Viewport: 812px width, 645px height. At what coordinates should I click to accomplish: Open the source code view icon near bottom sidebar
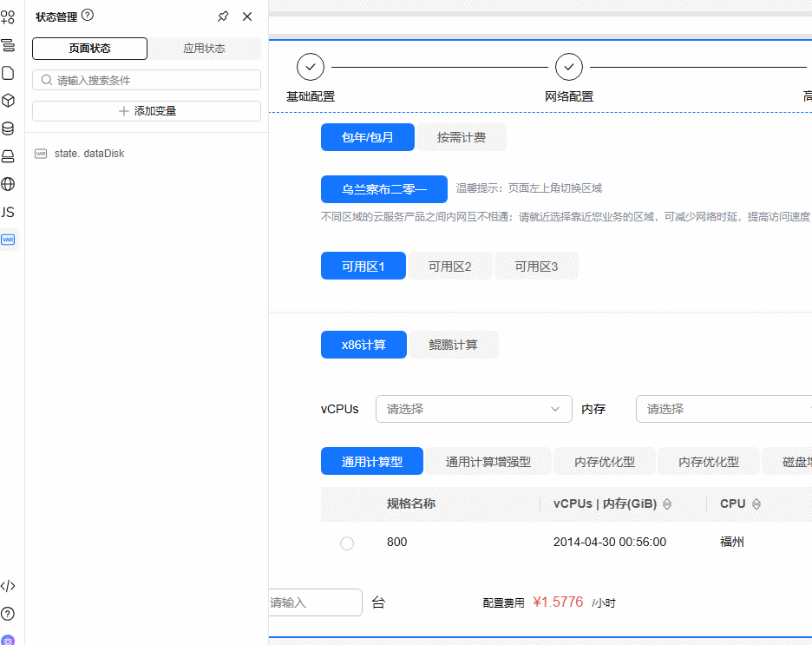coord(9,586)
